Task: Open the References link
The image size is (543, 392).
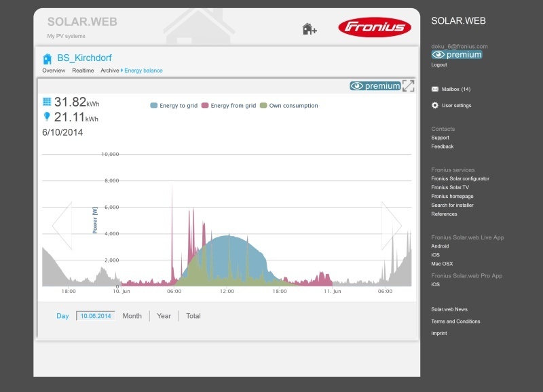Action: [445, 214]
